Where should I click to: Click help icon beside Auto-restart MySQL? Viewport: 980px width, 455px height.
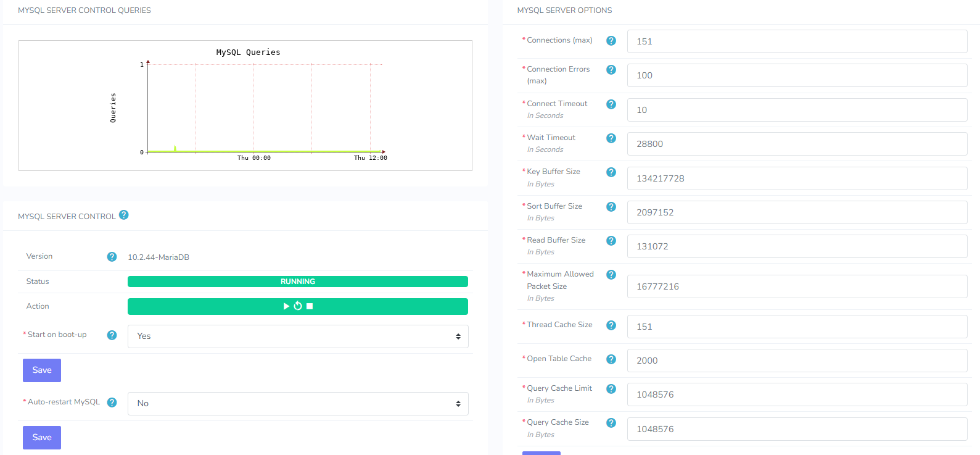(112, 403)
